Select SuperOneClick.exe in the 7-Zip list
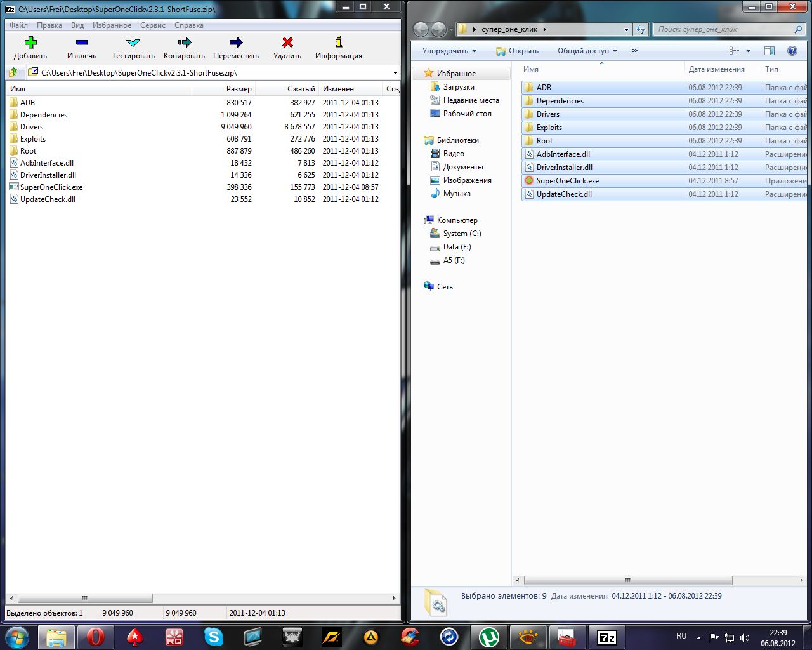Viewport: 812px width, 650px height. coord(51,187)
